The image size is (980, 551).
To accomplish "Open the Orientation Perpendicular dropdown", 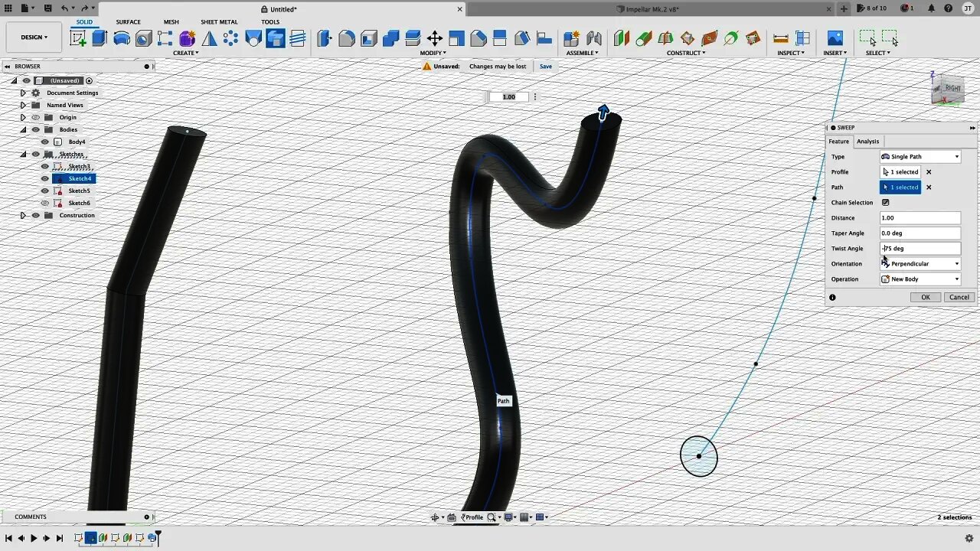I will pos(920,264).
